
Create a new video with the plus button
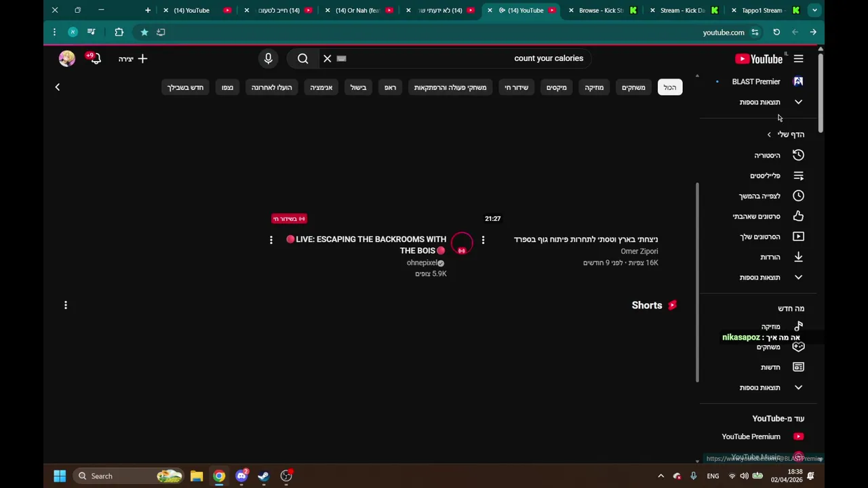pyautogui.click(x=134, y=59)
